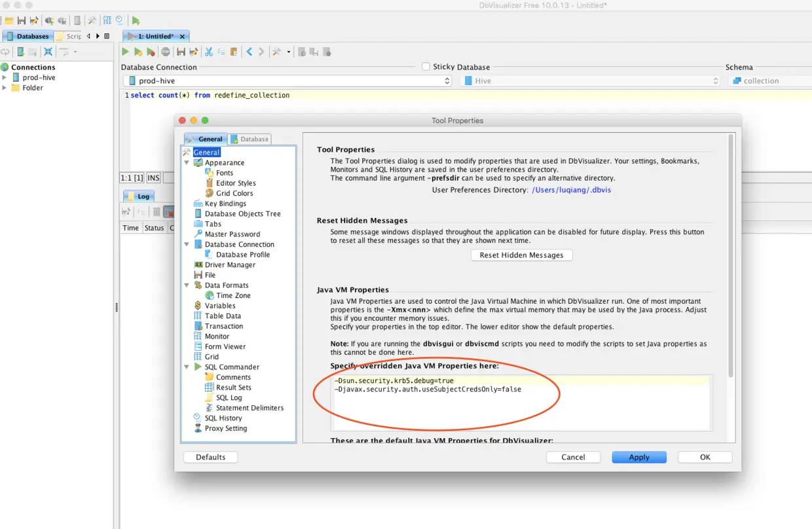Image resolution: width=812 pixels, height=529 pixels.
Task: Click the filter icon in Databases tab toolbar
Action: pos(64,52)
